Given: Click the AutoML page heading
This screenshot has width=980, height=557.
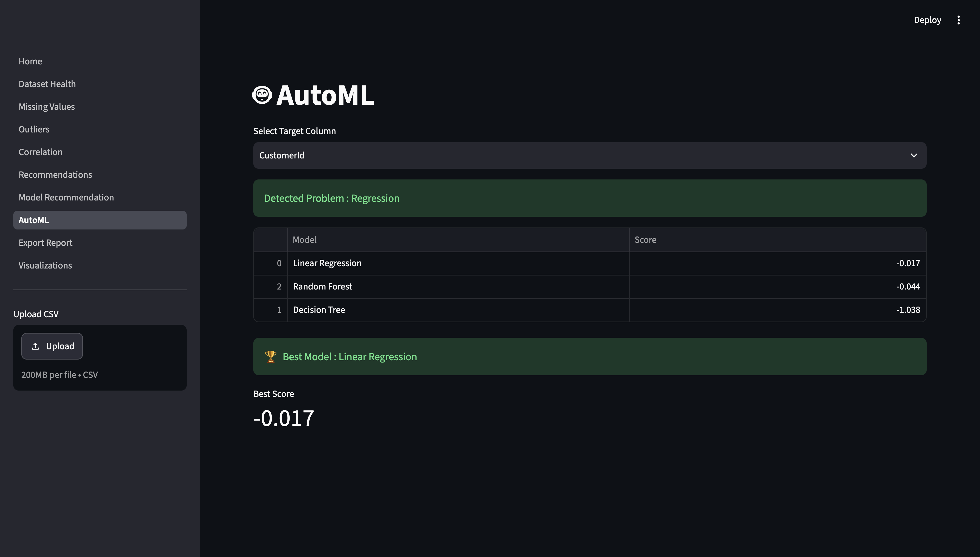Looking at the screenshot, I should coord(325,95).
